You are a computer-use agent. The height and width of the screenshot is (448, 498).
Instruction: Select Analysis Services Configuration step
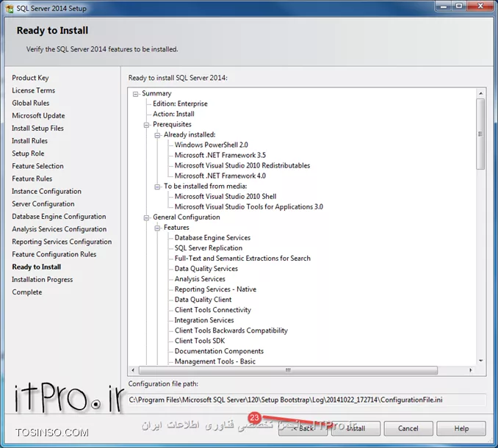tap(59, 229)
